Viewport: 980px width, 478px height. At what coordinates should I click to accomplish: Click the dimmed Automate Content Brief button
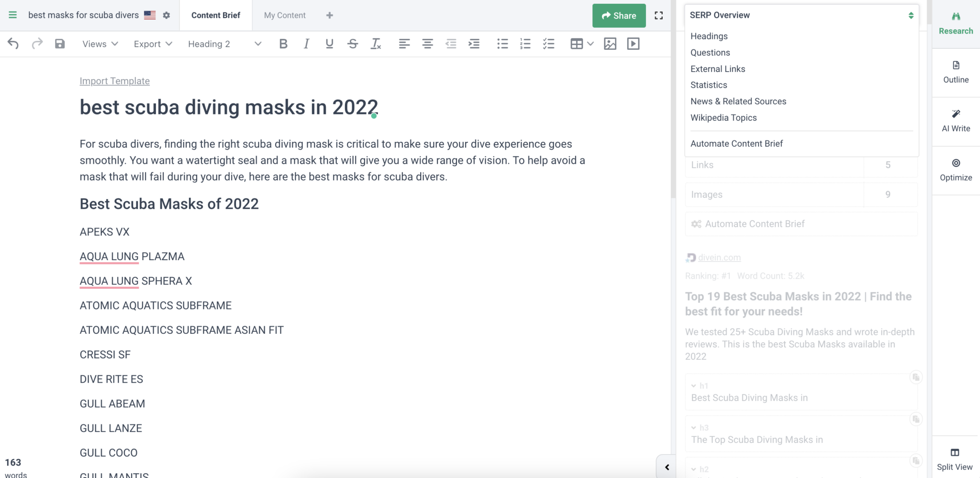pos(802,224)
